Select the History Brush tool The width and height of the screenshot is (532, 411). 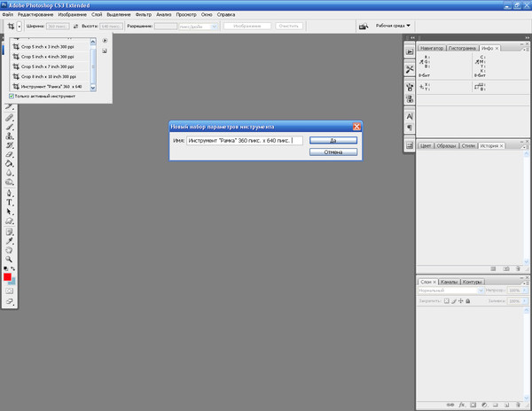(9, 145)
